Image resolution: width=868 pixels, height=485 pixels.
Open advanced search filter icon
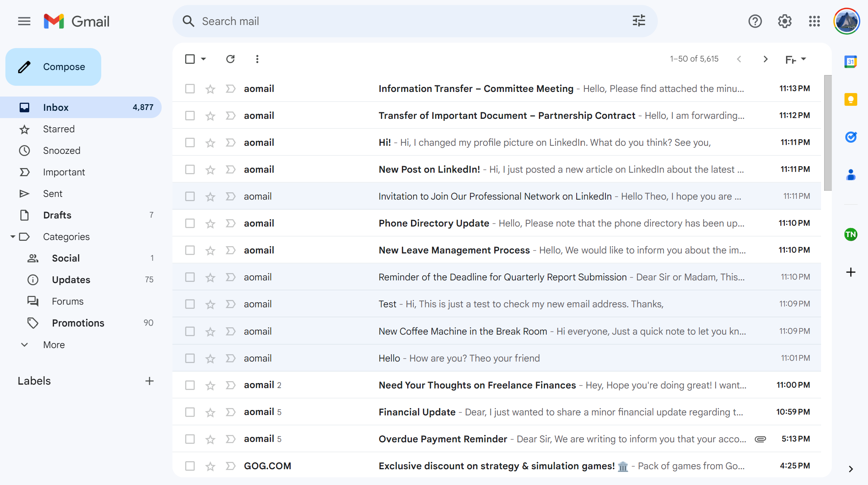click(639, 21)
